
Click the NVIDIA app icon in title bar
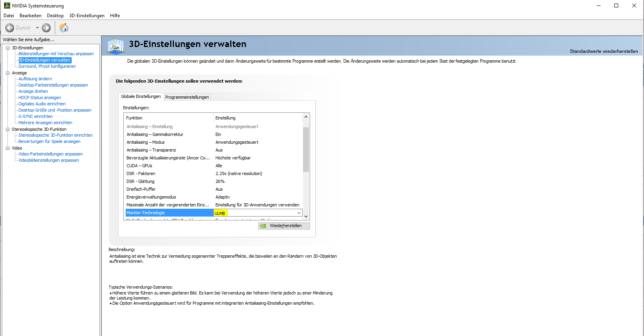(x=7, y=5)
